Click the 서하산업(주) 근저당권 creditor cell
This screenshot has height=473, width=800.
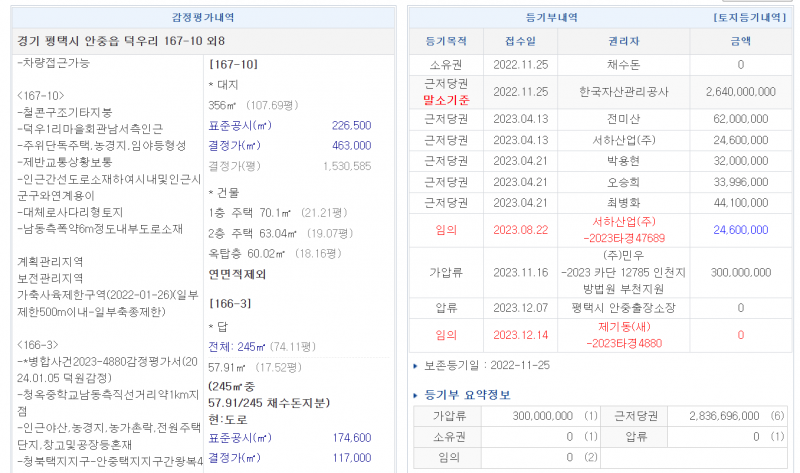coord(623,140)
